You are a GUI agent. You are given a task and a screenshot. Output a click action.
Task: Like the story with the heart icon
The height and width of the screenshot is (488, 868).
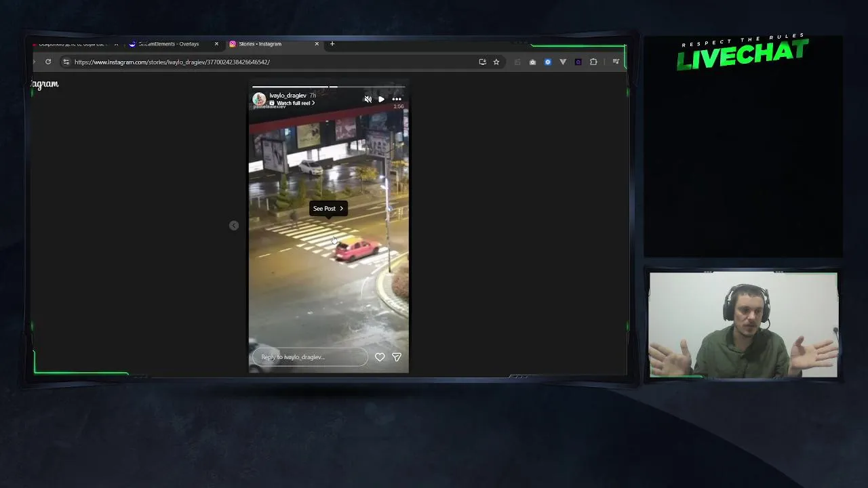point(380,357)
